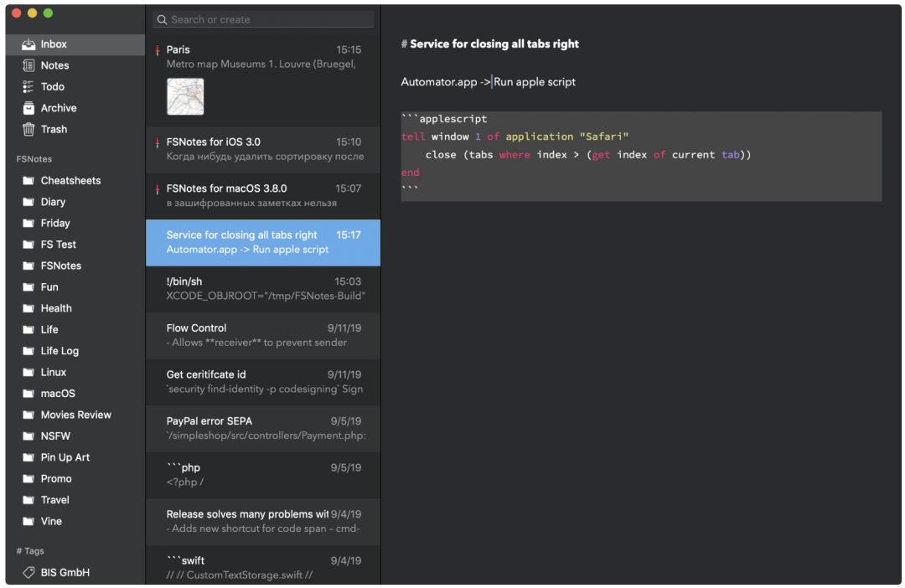Image resolution: width=905 pixels, height=588 pixels.
Task: Open the FSNotes for macOS 3.8.0 note
Action: point(263,196)
